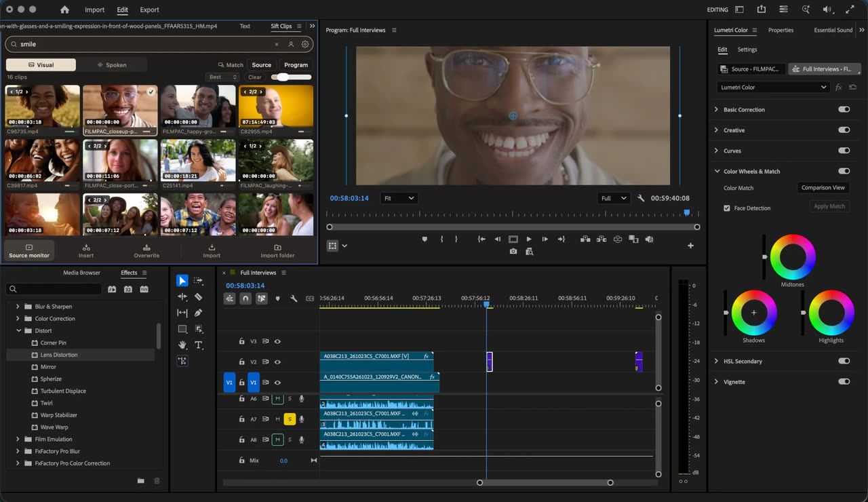Toggle the Vignette switch
The image size is (868, 502).
coord(844,381)
